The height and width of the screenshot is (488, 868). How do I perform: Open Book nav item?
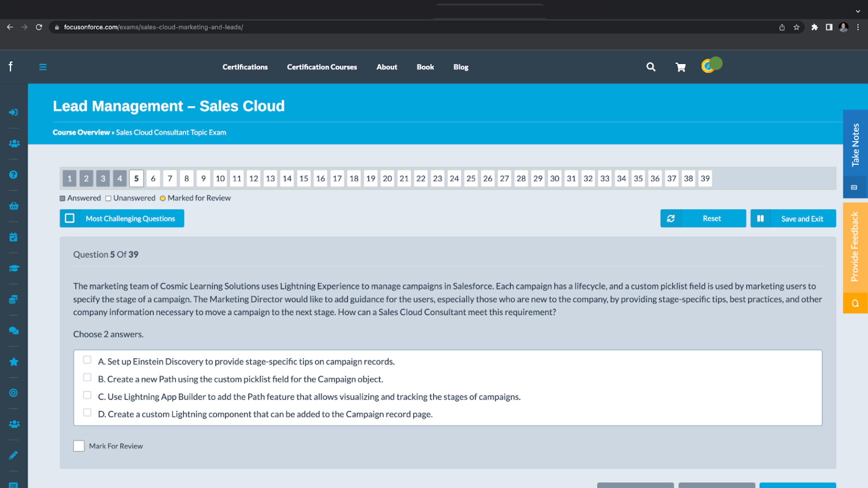pyautogui.click(x=425, y=67)
